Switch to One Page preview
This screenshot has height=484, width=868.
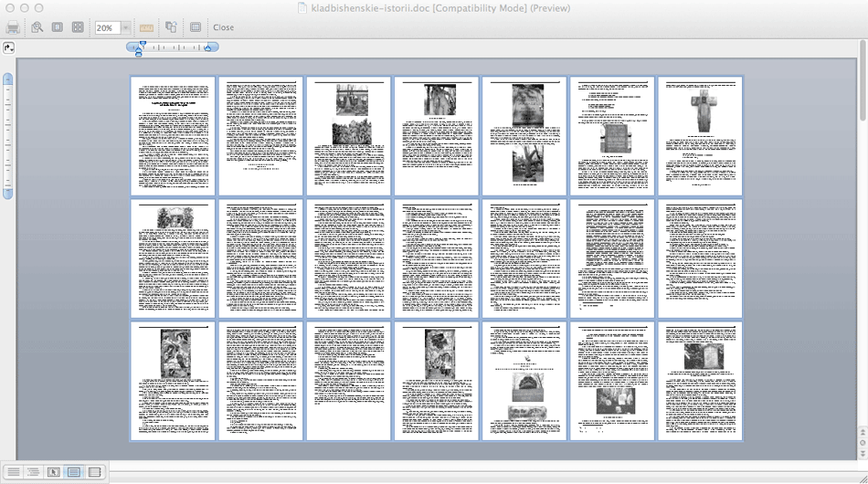[x=57, y=27]
